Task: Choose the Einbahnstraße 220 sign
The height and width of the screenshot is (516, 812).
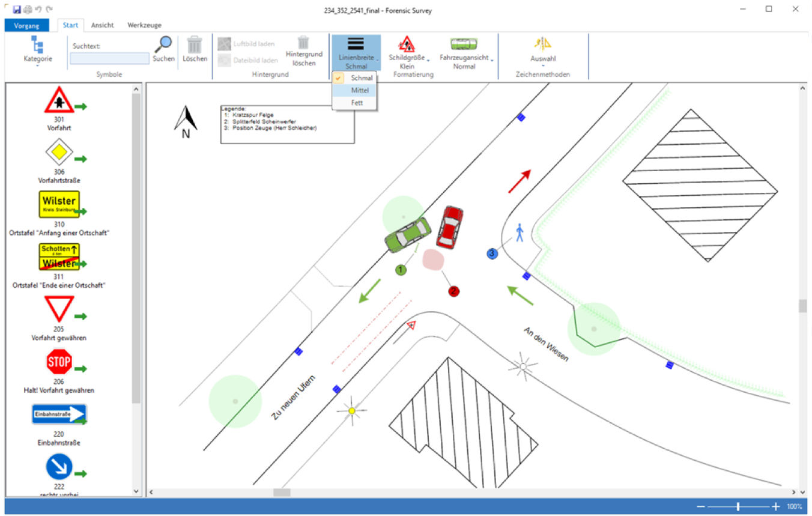Action: pyautogui.click(x=59, y=414)
